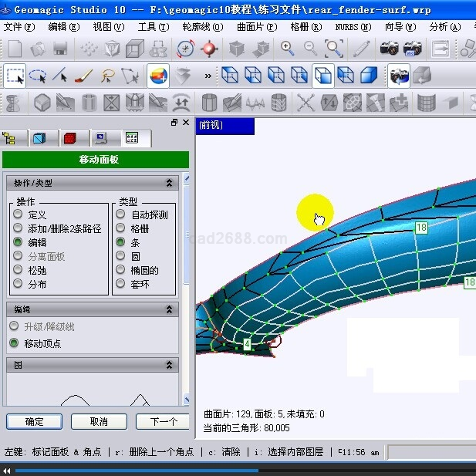Click the zoom out magnifier icon

311,49
